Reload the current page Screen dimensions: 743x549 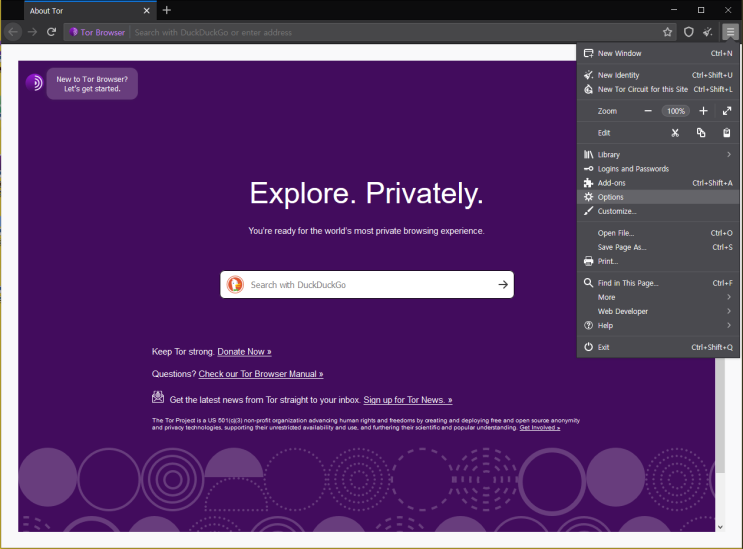point(52,32)
